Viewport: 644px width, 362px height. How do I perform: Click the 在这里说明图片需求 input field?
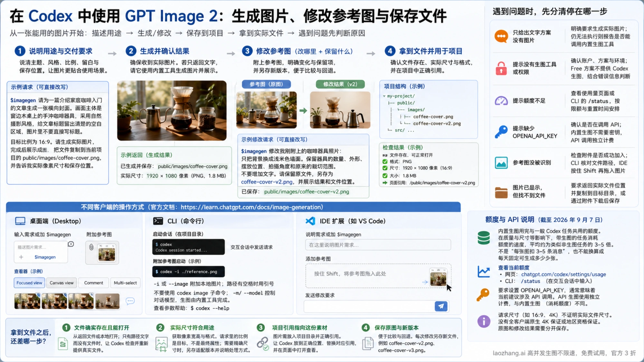click(378, 245)
